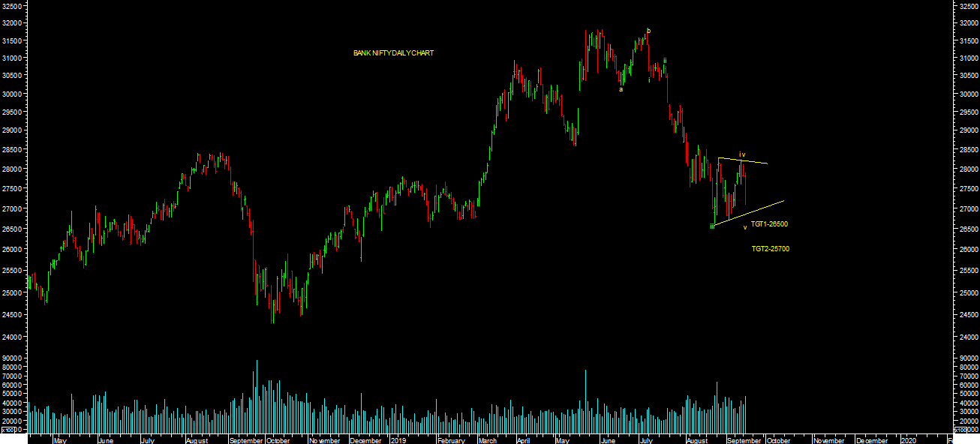The height and width of the screenshot is (444, 980).
Task: Select the 'iv' wave annotation
Action: pyautogui.click(x=742, y=154)
